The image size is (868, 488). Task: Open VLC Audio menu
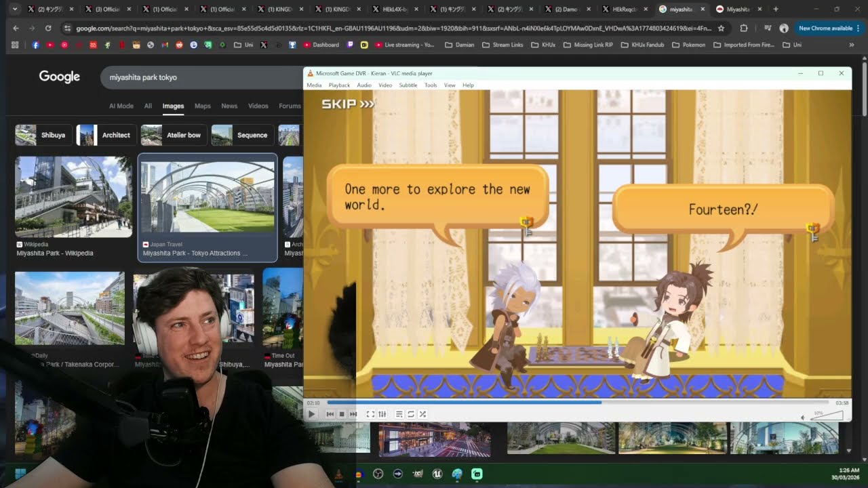pyautogui.click(x=364, y=85)
